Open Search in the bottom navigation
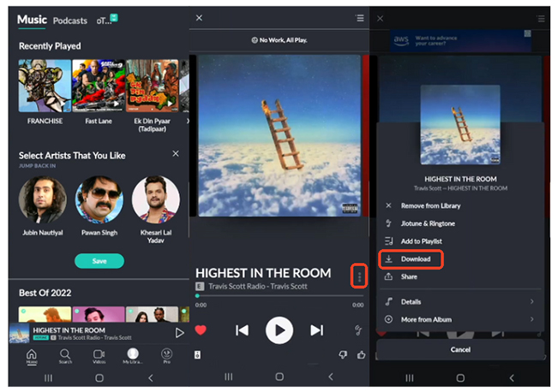Viewport: 557px width, 392px height. click(65, 356)
